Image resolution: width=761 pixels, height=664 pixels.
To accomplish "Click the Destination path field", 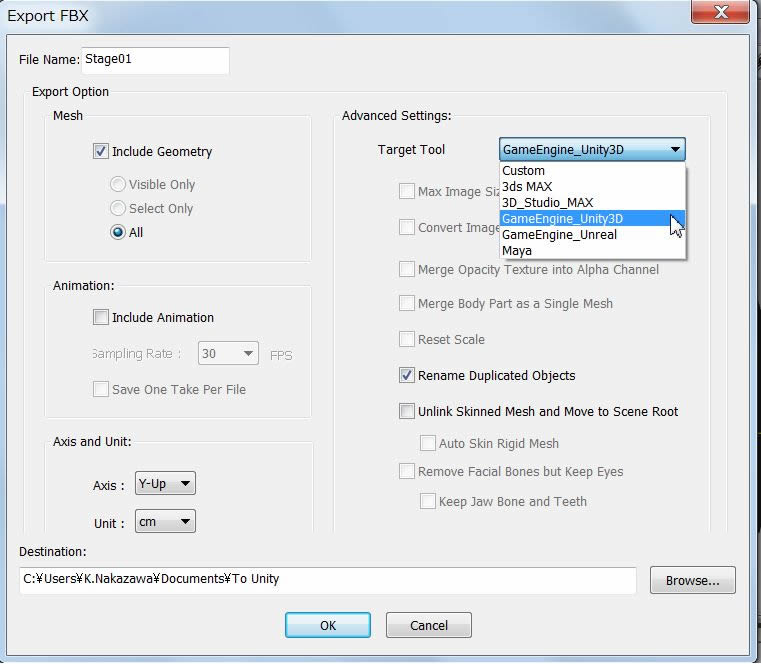I will click(x=327, y=580).
